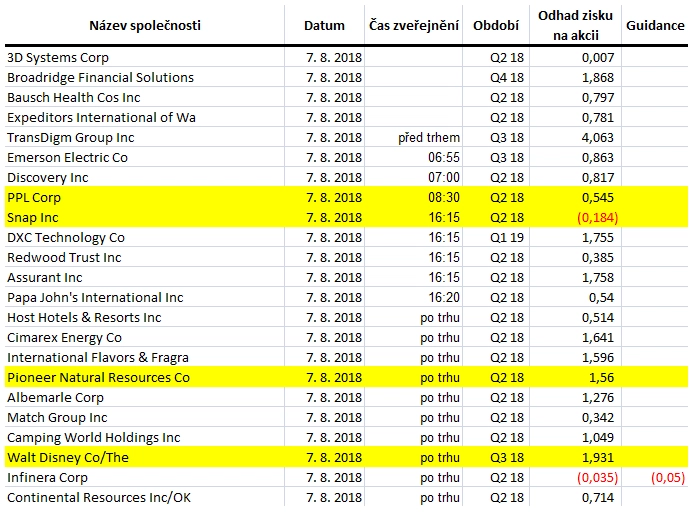The image size is (694, 513).
Task: Click the '07:00' time for Discovery Inc
Action: pyautogui.click(x=444, y=177)
